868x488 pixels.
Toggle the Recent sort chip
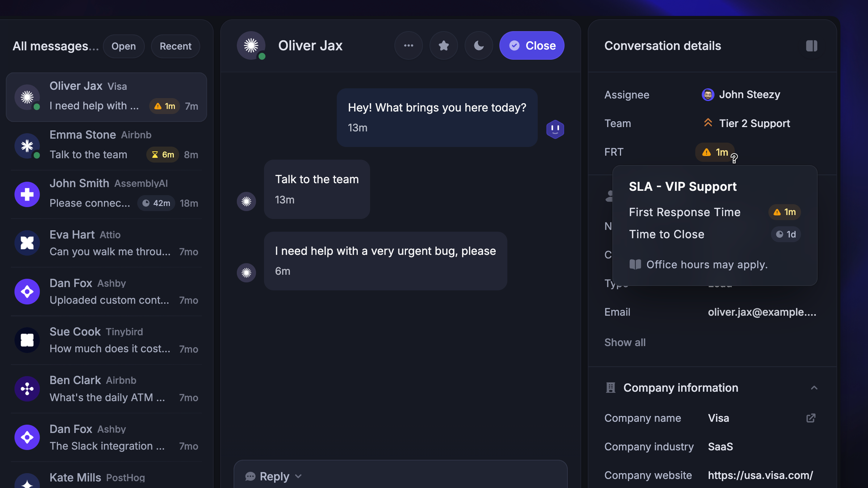pos(176,46)
